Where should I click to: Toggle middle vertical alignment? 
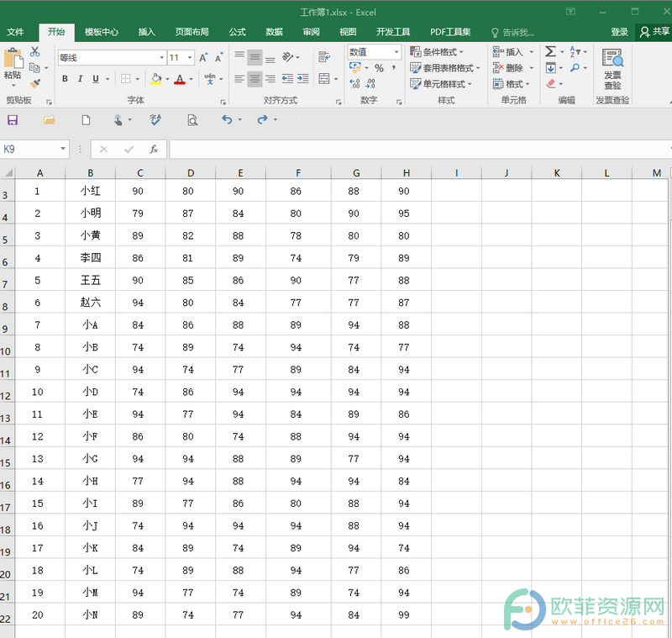click(x=255, y=57)
